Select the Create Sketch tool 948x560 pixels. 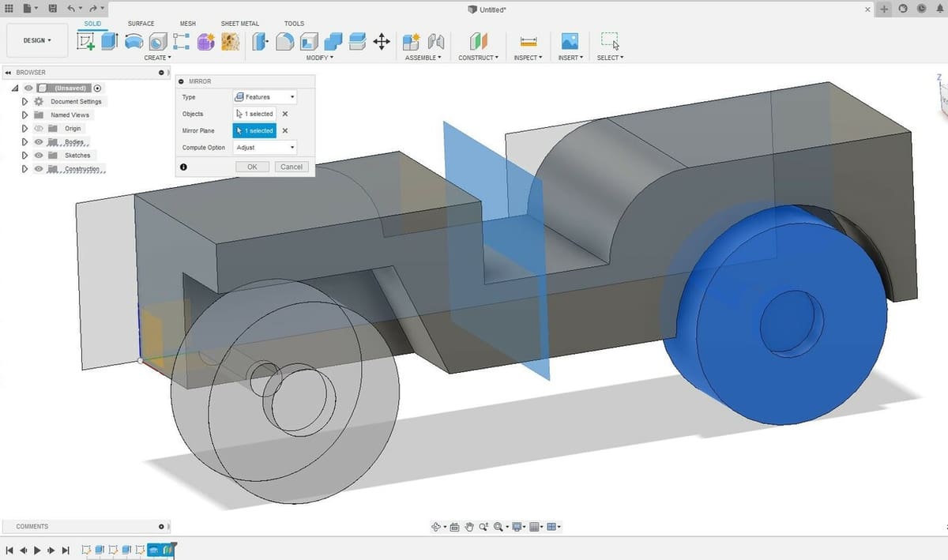click(x=85, y=41)
